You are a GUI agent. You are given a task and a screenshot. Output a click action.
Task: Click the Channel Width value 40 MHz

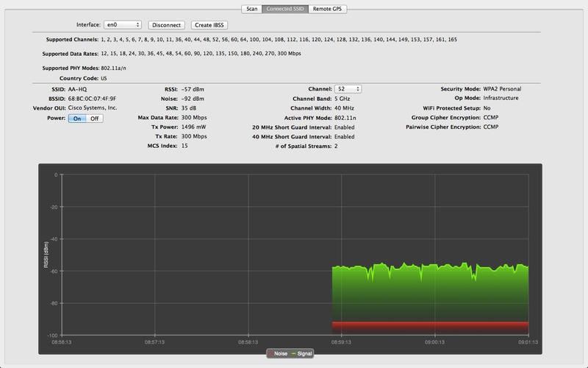[344, 108]
